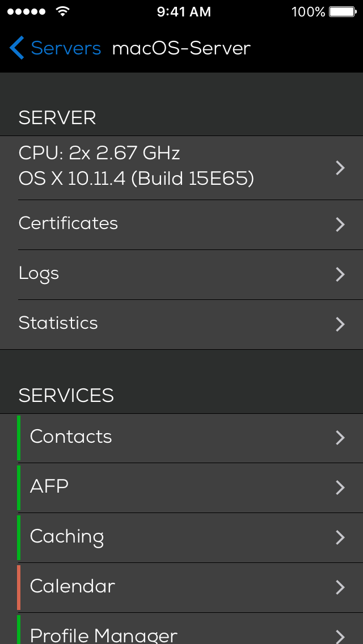The image size is (363, 644).
Task: Open the Logs section
Action: click(x=39, y=273)
